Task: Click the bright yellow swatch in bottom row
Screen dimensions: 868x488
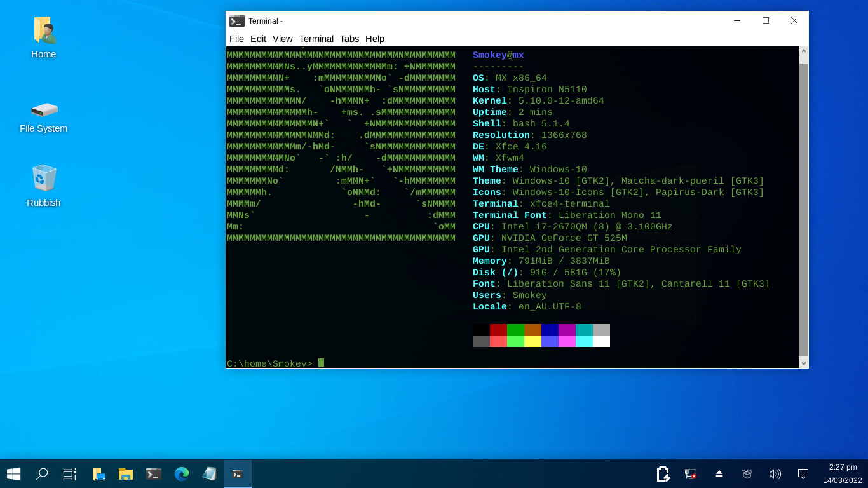Action: [532, 341]
